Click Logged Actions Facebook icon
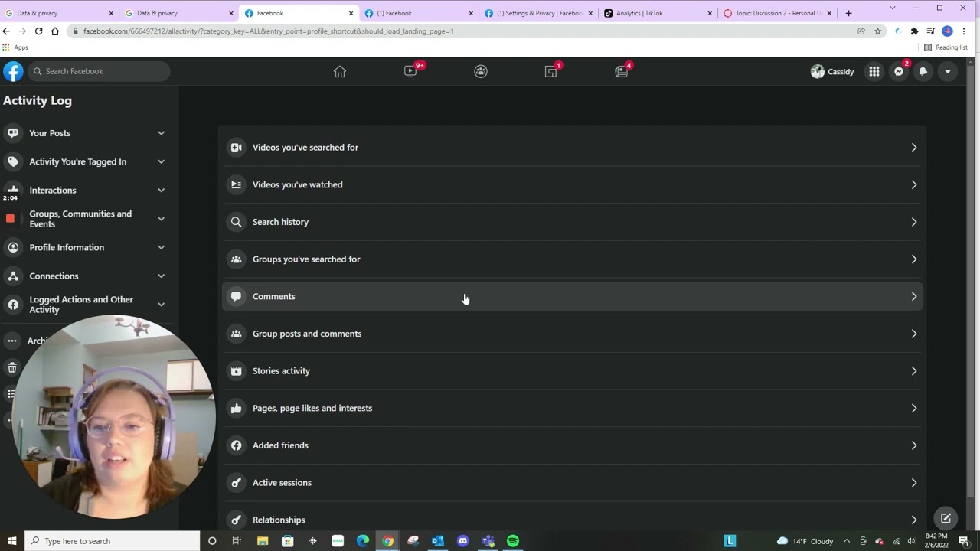Image resolution: width=980 pixels, height=551 pixels. click(x=13, y=305)
